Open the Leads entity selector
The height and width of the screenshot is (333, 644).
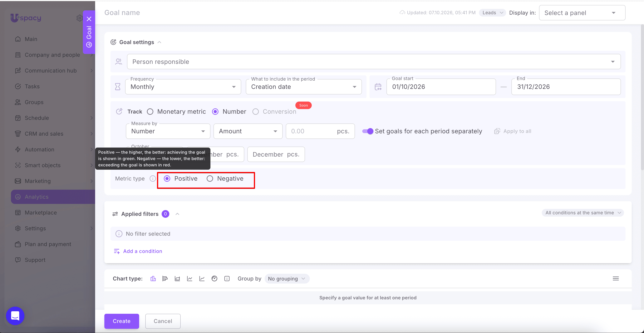(493, 13)
